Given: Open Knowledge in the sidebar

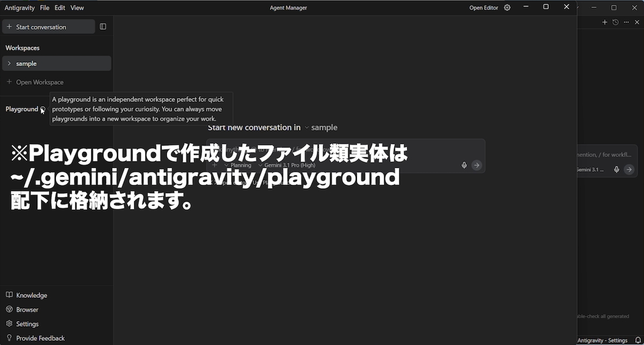Looking at the screenshot, I should click(31, 295).
